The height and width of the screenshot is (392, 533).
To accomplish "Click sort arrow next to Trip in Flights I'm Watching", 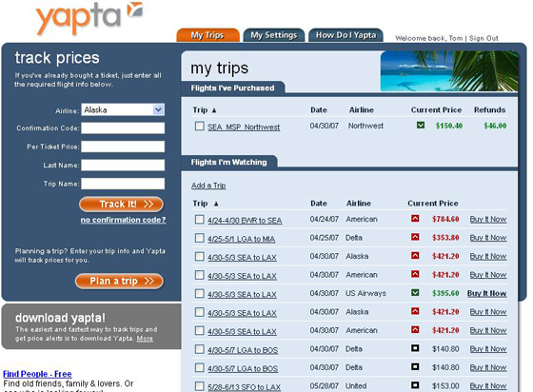I will tap(216, 204).
